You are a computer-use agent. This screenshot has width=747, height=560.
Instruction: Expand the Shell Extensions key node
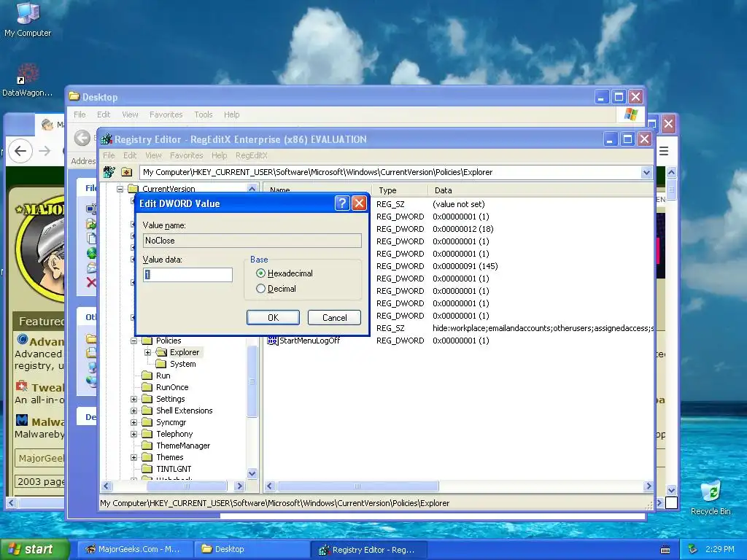[x=134, y=411]
